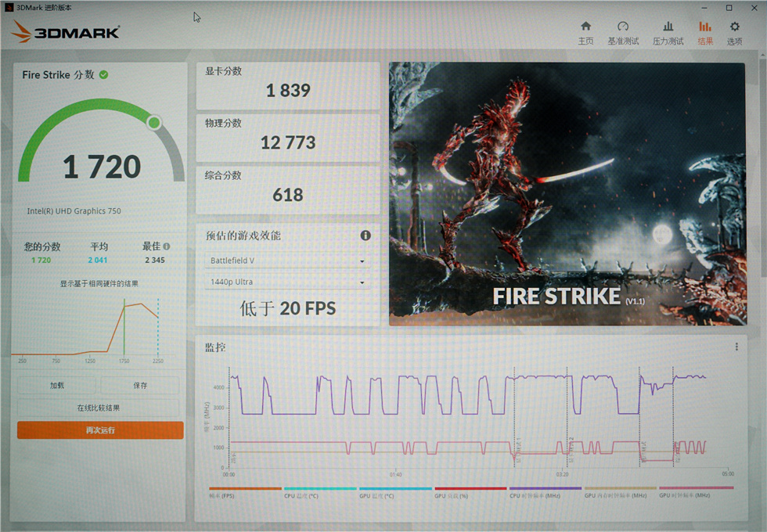Click the Fire Strike preview image

coord(567,194)
